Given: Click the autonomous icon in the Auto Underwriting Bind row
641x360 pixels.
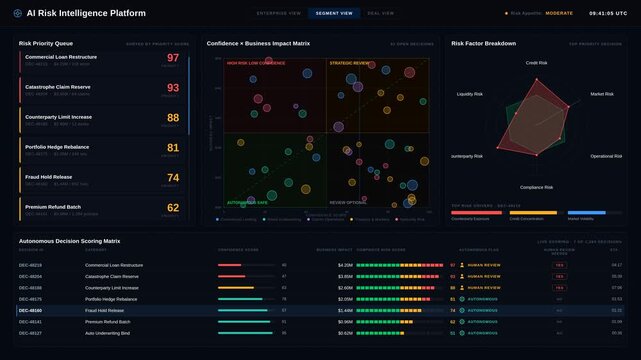Looking at the screenshot, I should [462, 333].
